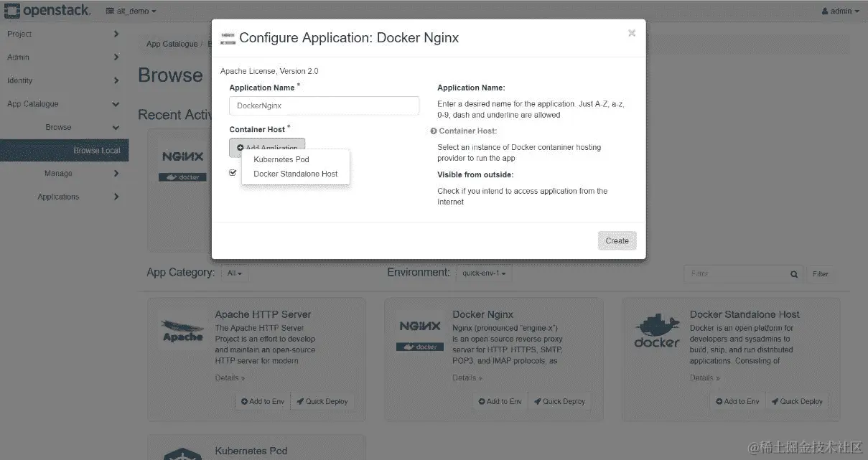Click the Add Application button
868x460 pixels.
pos(267,148)
